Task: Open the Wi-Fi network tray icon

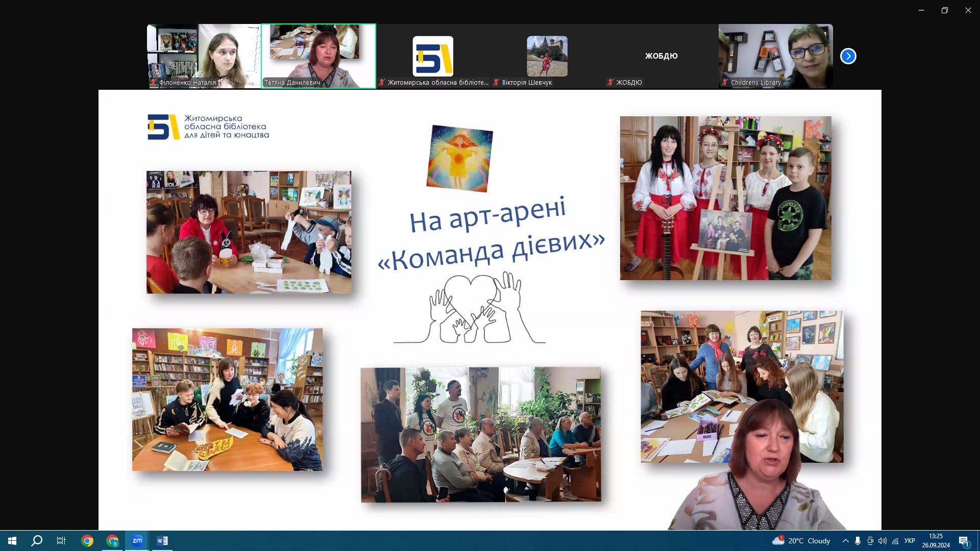Action: (x=895, y=541)
